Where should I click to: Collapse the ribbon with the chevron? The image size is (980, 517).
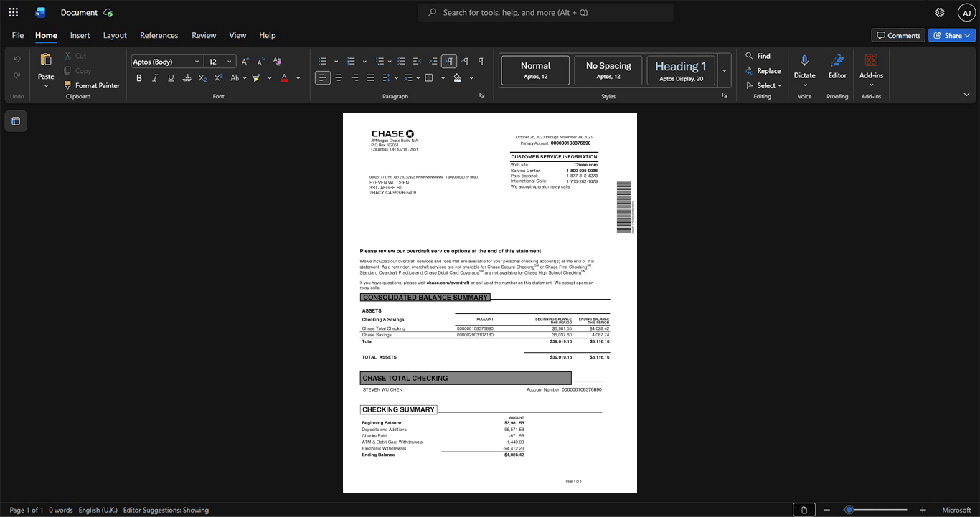[x=966, y=95]
